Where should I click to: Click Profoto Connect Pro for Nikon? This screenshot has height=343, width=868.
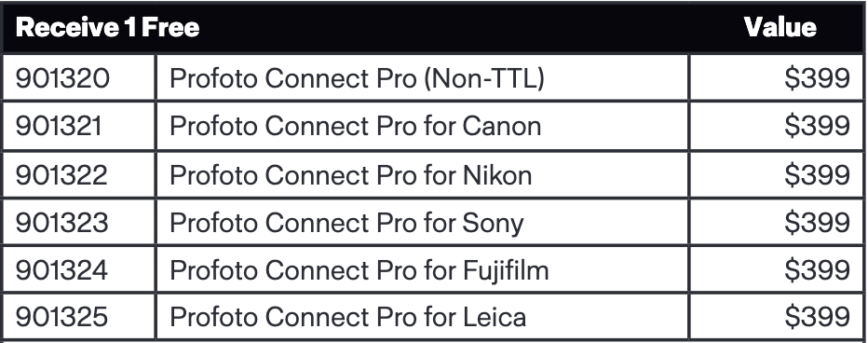(x=351, y=174)
